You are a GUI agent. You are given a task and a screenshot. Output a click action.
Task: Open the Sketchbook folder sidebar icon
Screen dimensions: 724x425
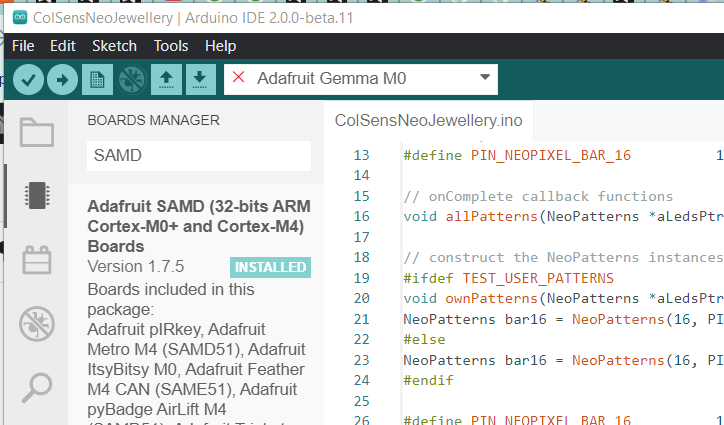tap(37, 132)
